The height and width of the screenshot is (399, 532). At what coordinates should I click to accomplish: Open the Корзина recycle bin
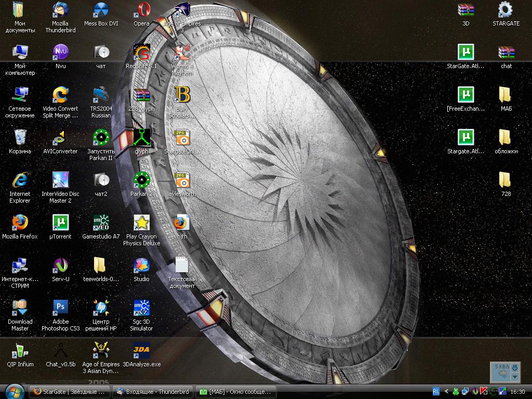[20, 138]
